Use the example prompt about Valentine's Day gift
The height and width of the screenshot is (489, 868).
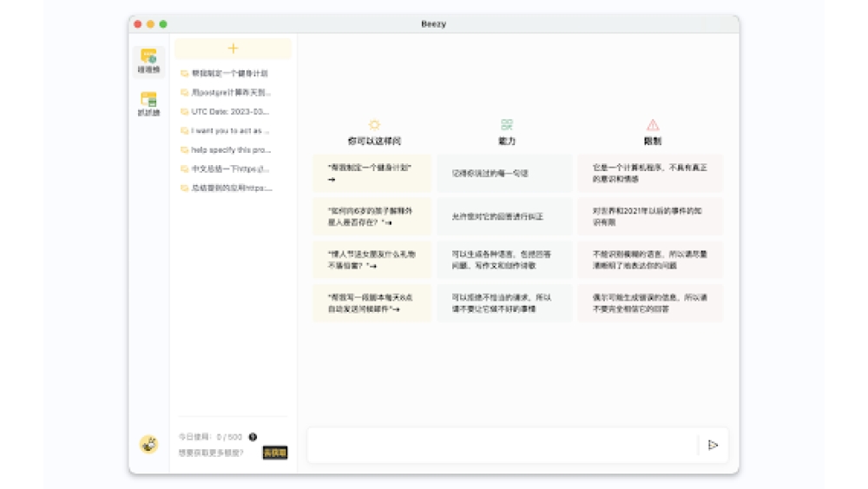[372, 260]
